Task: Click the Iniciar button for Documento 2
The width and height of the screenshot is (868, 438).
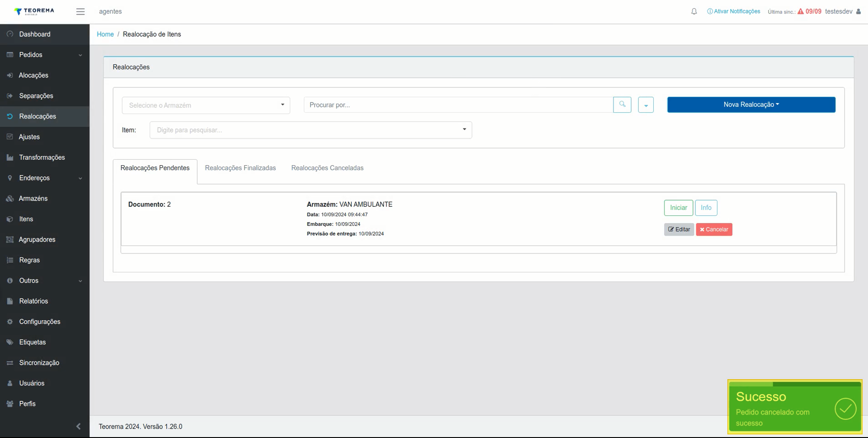Action: click(x=678, y=208)
